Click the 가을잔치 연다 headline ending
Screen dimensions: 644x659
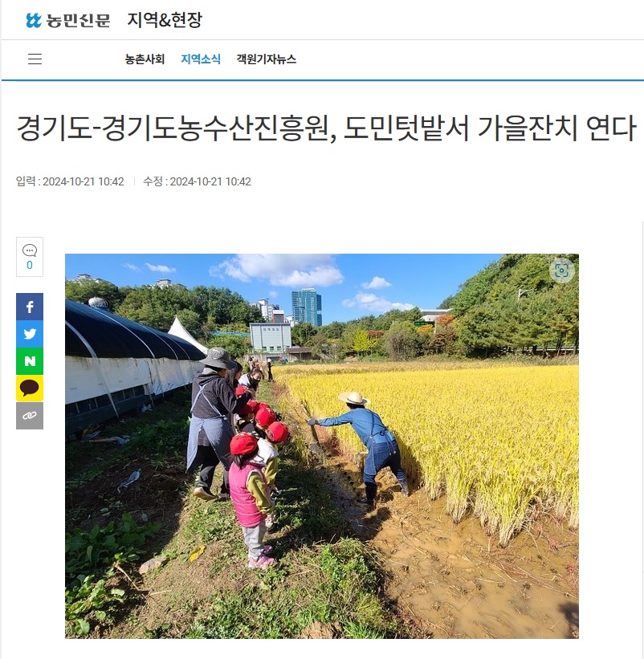tap(556, 128)
